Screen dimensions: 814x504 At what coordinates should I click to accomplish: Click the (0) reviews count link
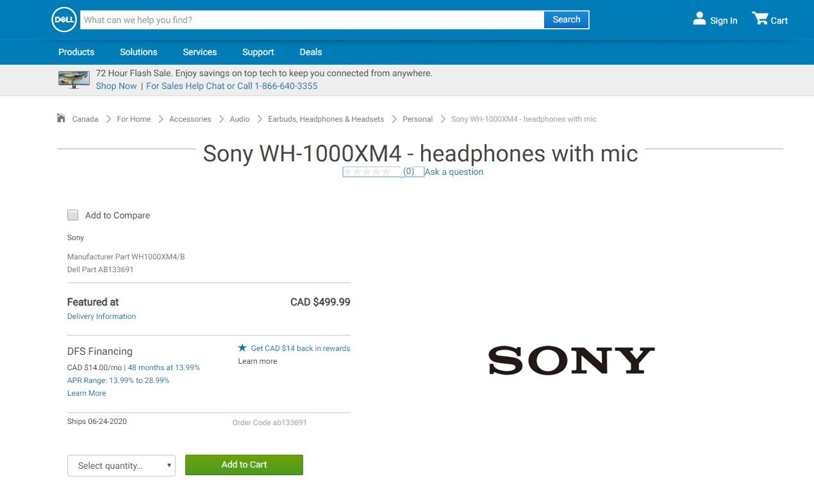tap(408, 172)
